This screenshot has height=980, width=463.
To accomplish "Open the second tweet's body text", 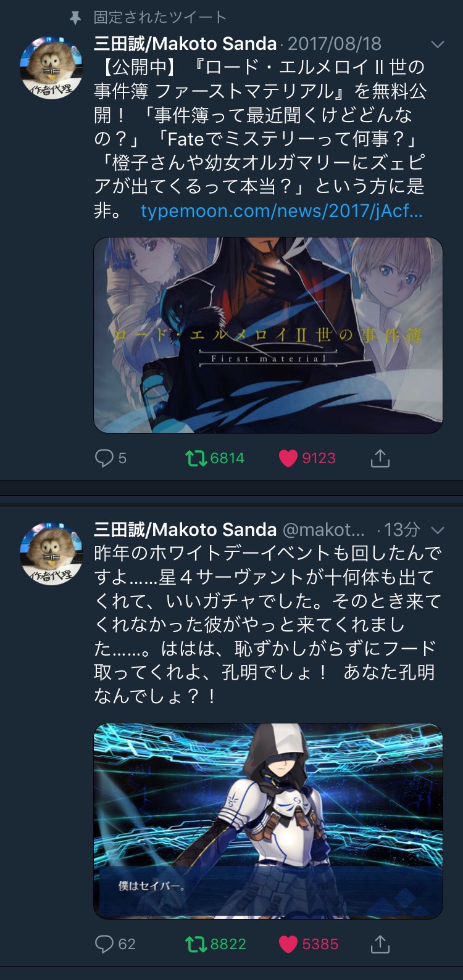I will tap(267, 624).
